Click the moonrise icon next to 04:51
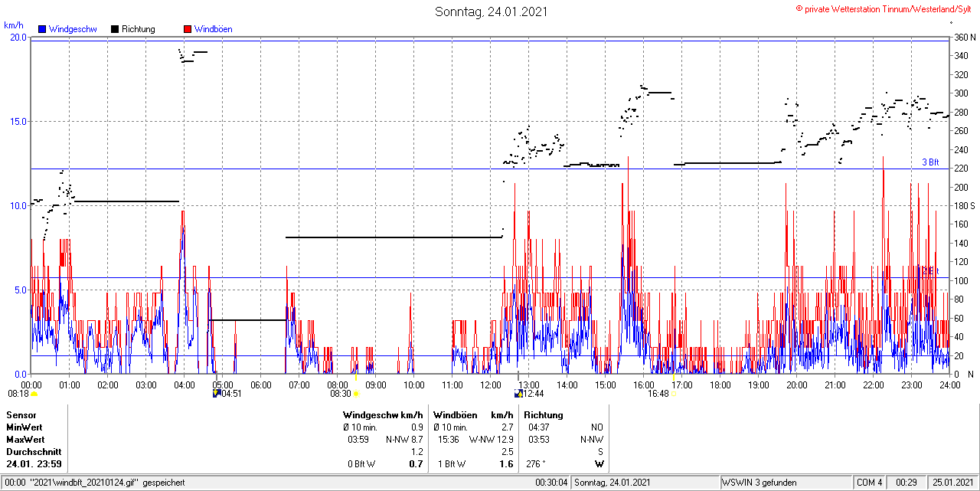 tap(217, 394)
